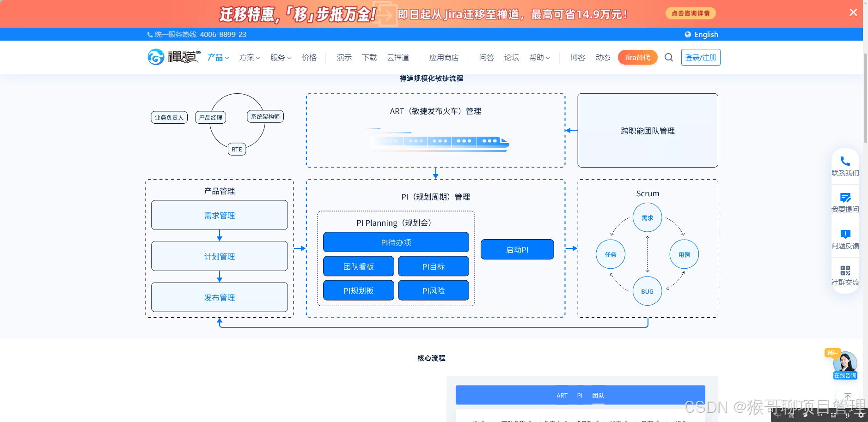Click the orange Jira替代 button
The image size is (868, 422).
click(x=638, y=57)
